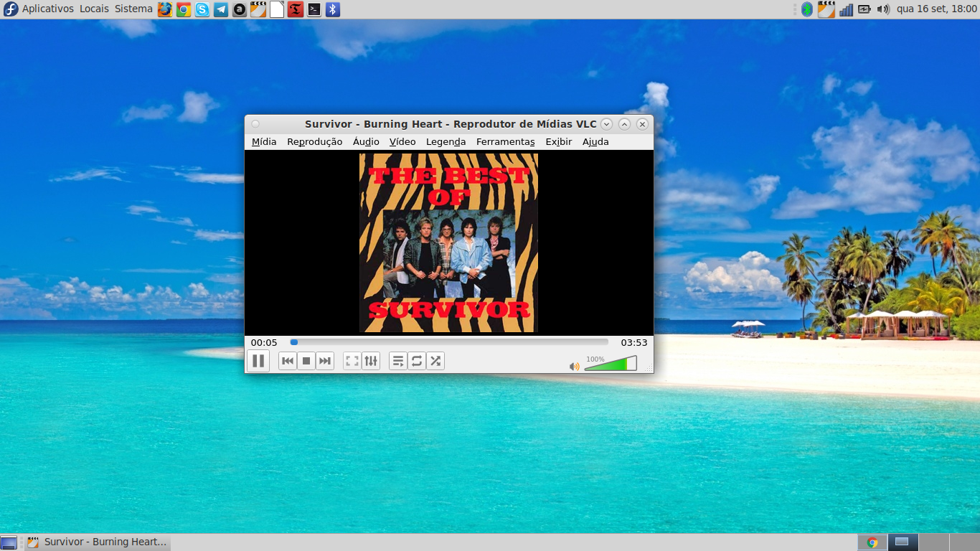Click the VLC window title bar text
This screenshot has width=980, height=551.
coord(451,124)
